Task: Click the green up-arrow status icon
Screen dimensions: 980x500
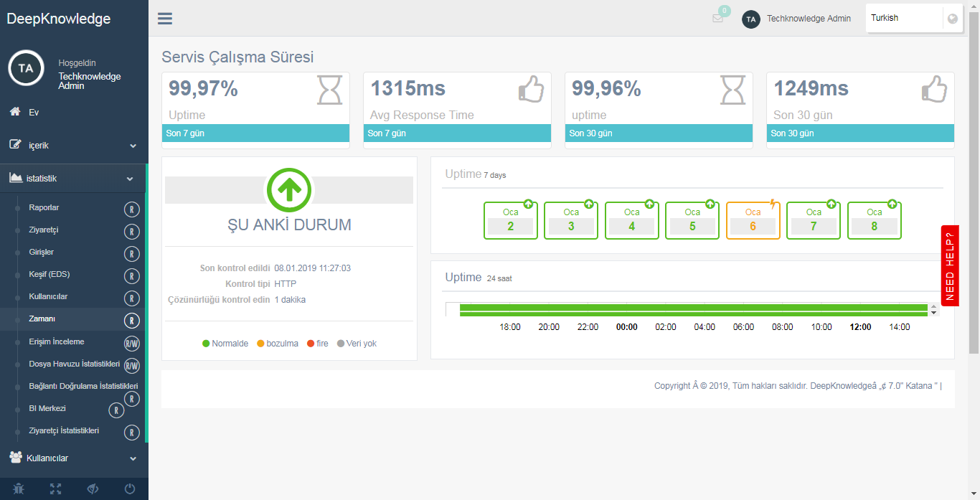Action: click(289, 189)
